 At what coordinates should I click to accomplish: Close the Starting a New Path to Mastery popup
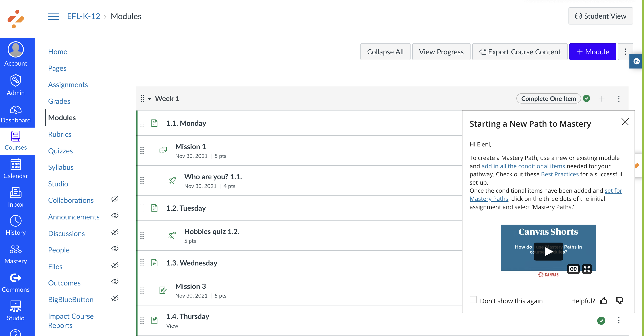(625, 122)
